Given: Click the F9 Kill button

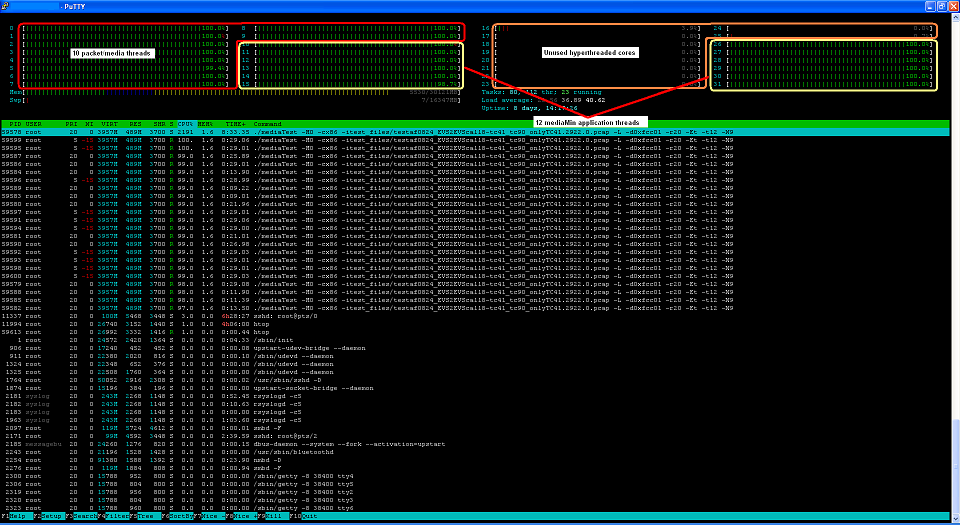Looking at the screenshot, I should click(x=272, y=516).
